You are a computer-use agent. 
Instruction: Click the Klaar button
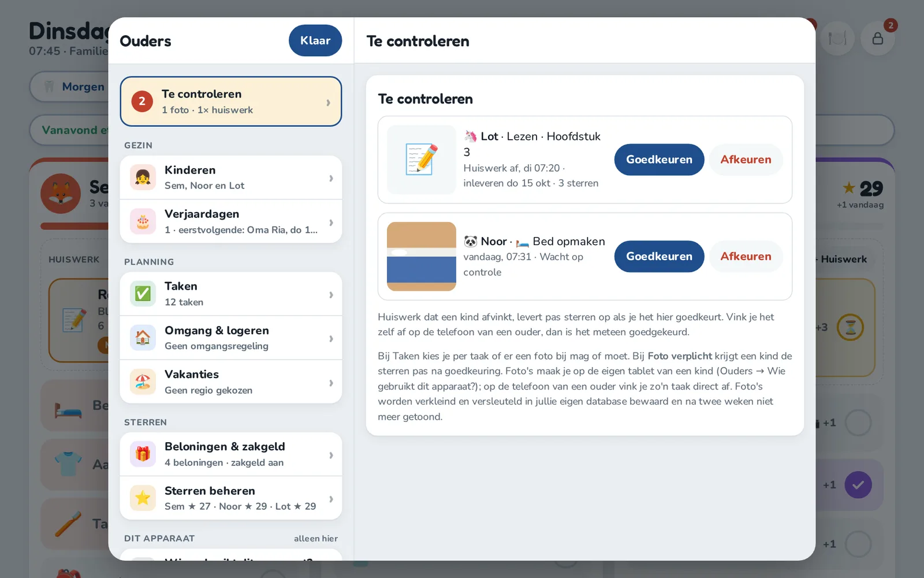(315, 40)
